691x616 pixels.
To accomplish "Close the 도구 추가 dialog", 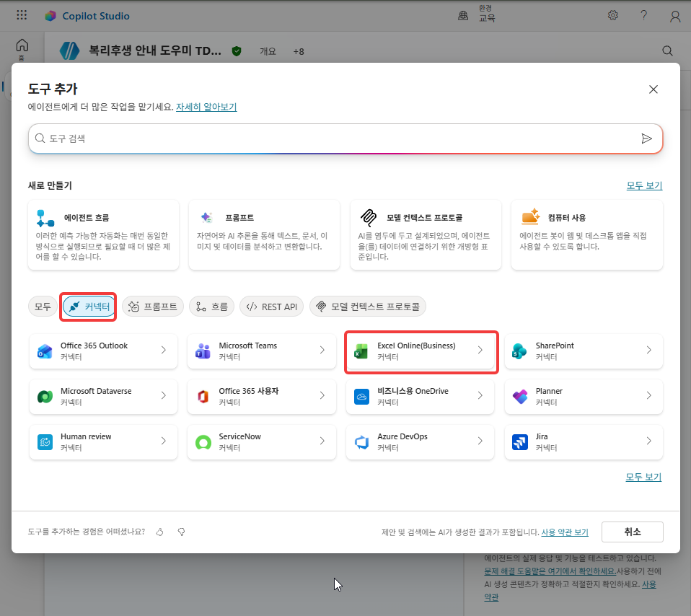I will coord(653,89).
